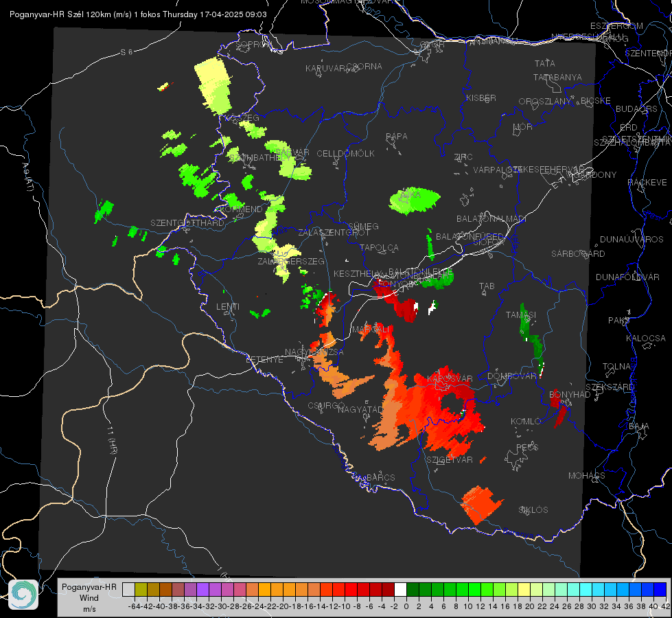Click the CSORNA city label
The width and height of the screenshot is (672, 618).
tap(364, 67)
